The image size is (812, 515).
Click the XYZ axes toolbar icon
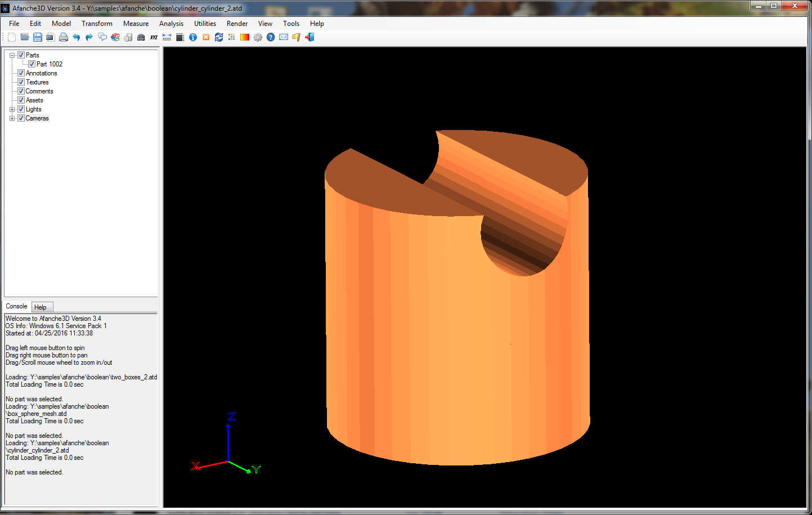(x=154, y=37)
